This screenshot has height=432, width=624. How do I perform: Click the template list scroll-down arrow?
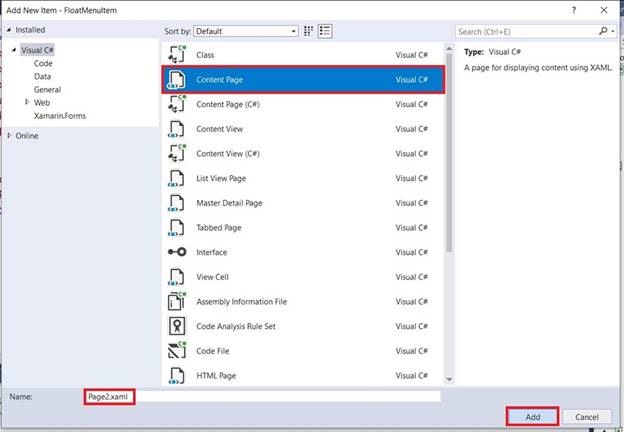tap(449, 379)
